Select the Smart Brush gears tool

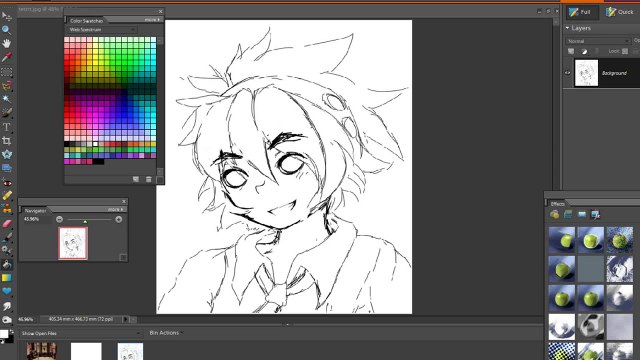(6, 250)
